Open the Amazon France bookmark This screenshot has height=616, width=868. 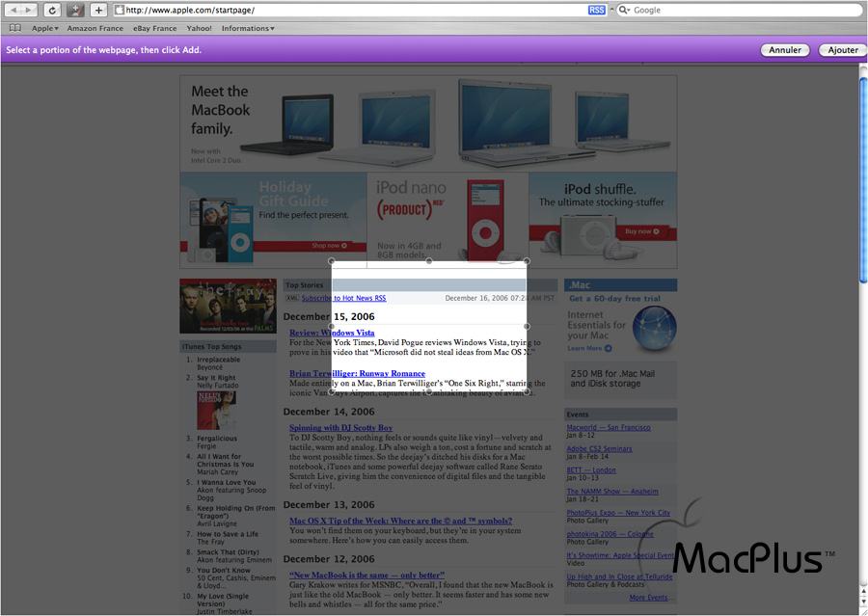[95, 28]
